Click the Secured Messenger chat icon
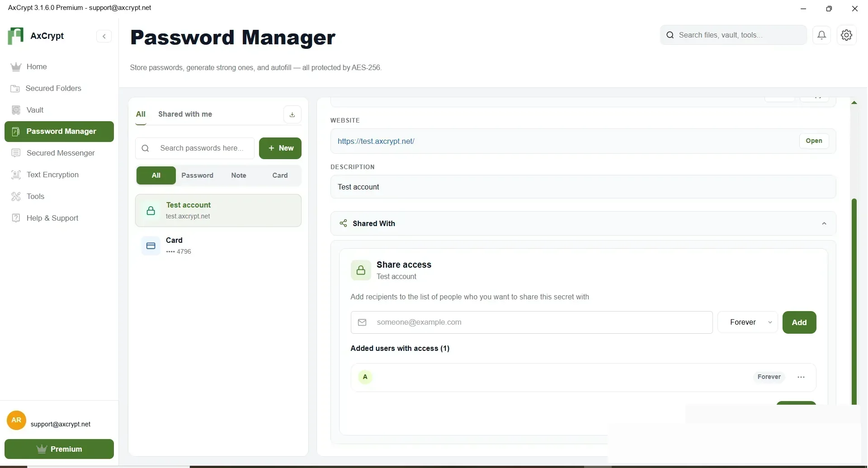Viewport: 868px width, 468px height. pyautogui.click(x=16, y=153)
